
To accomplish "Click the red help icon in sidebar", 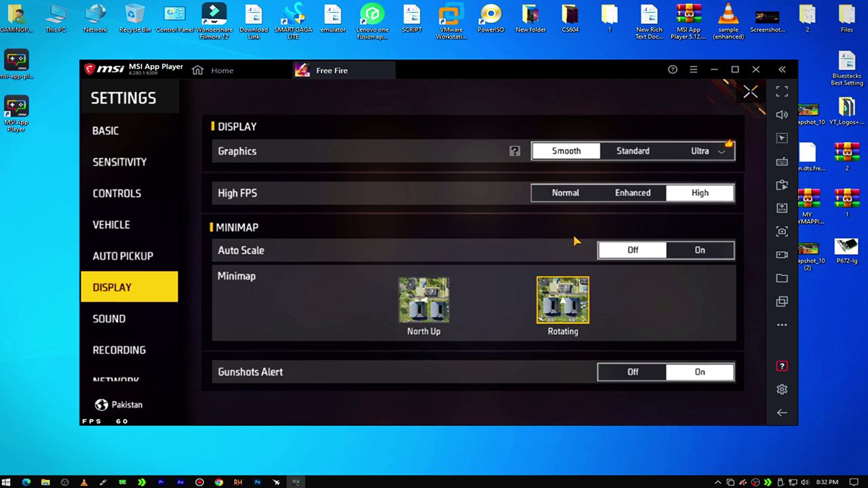I will point(782,366).
